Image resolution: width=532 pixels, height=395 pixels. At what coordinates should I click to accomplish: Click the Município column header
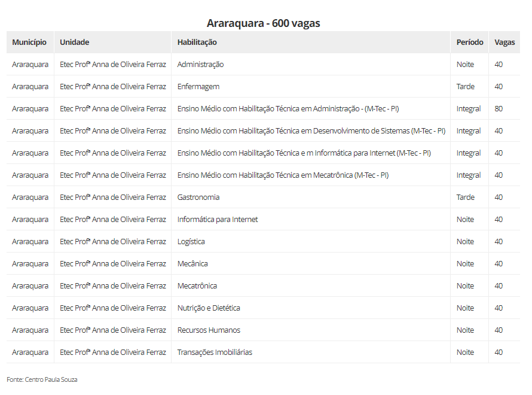tap(29, 42)
